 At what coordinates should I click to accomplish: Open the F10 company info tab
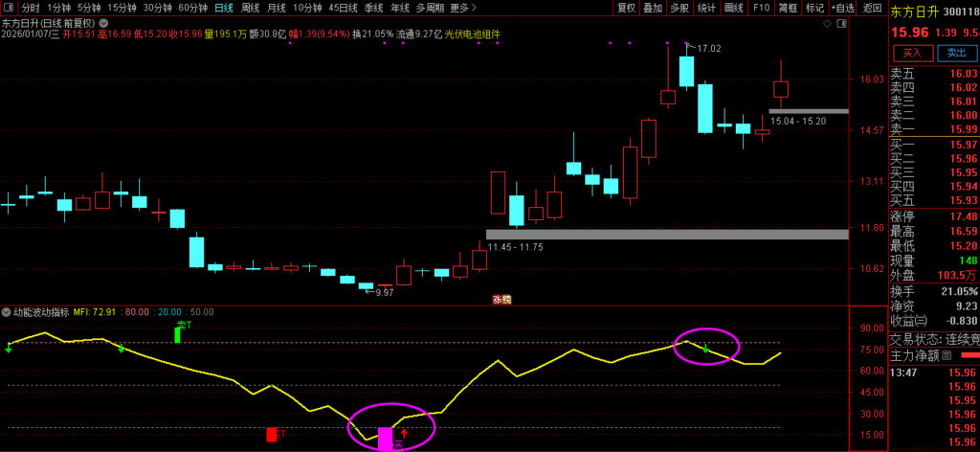pyautogui.click(x=762, y=8)
